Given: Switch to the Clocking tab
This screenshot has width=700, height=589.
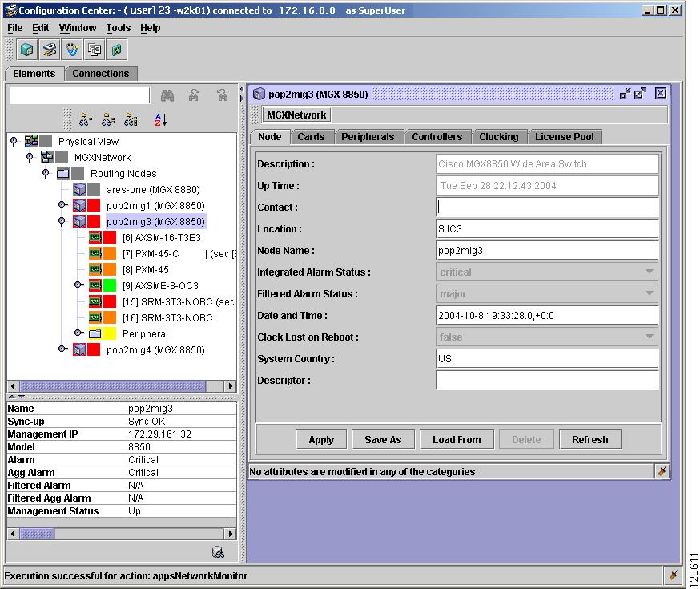Looking at the screenshot, I should (x=499, y=137).
